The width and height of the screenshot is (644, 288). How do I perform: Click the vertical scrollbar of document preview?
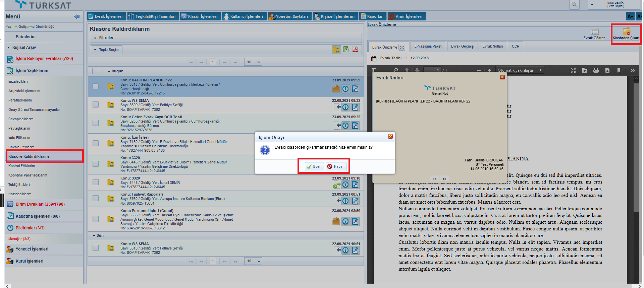(x=636, y=147)
